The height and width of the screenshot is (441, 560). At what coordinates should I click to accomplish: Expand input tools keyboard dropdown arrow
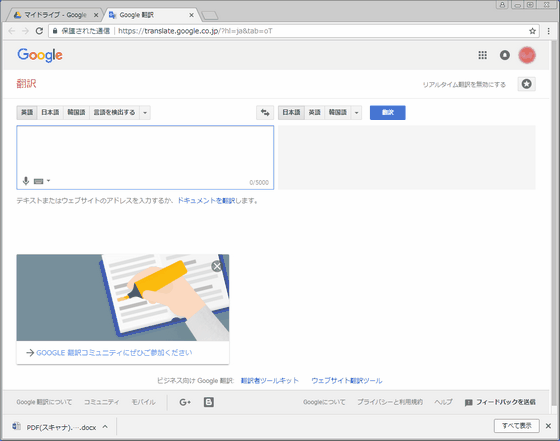[49, 181]
